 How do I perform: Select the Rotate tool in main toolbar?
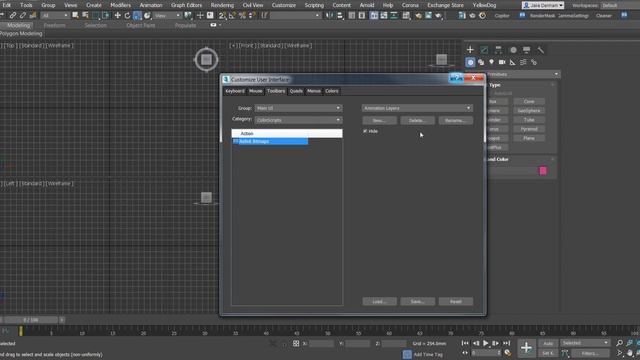(x=127, y=16)
